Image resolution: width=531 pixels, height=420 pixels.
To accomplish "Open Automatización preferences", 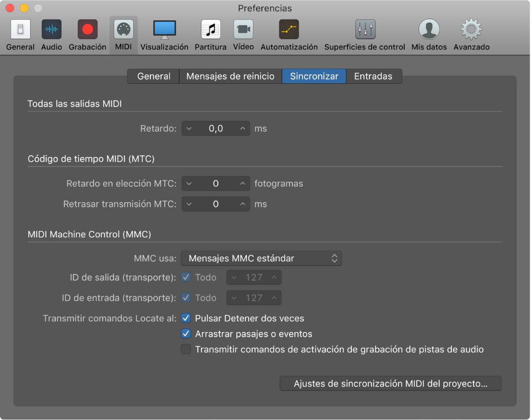I will [289, 30].
